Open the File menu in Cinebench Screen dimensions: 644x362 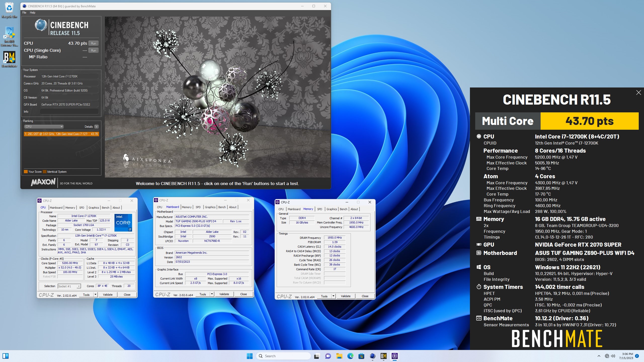click(24, 13)
